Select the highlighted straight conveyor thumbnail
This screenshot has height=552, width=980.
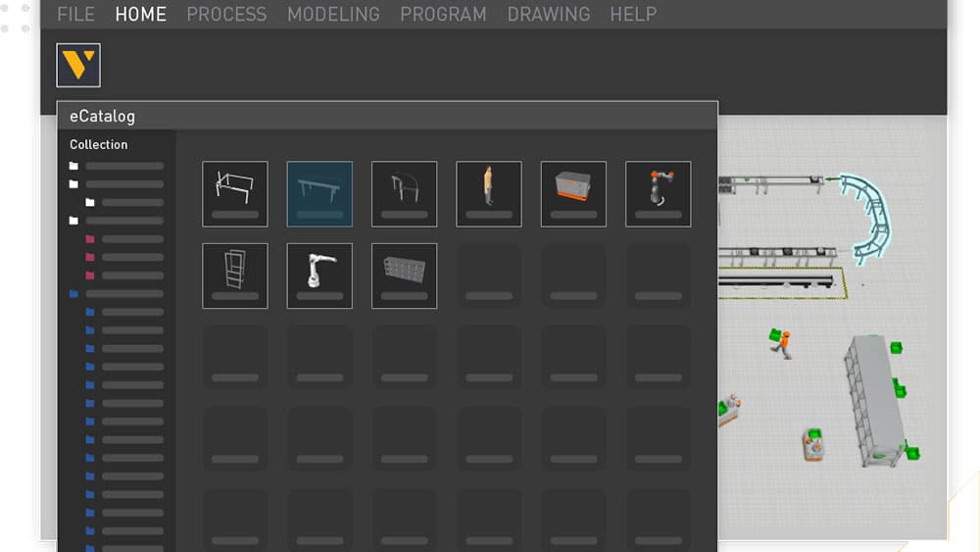(319, 194)
